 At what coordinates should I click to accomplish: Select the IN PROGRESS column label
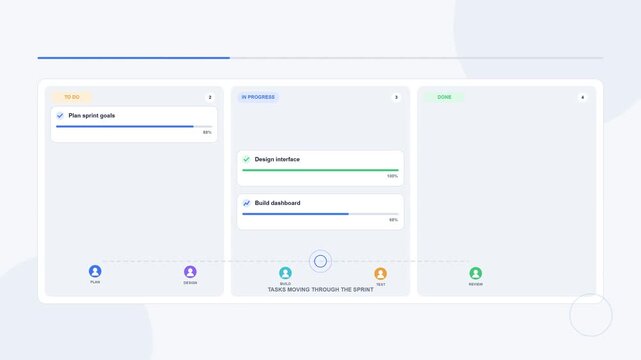[258, 97]
